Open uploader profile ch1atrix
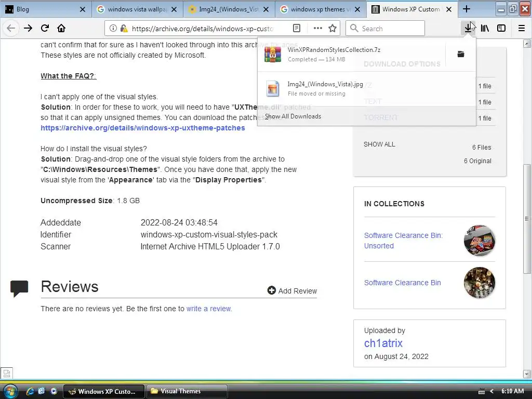This screenshot has height=399, width=532. click(383, 343)
